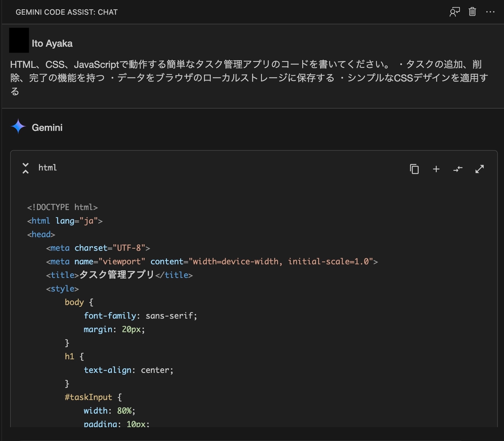Click the '#taskInput {' selector line
504x441 pixels.
tap(93, 397)
